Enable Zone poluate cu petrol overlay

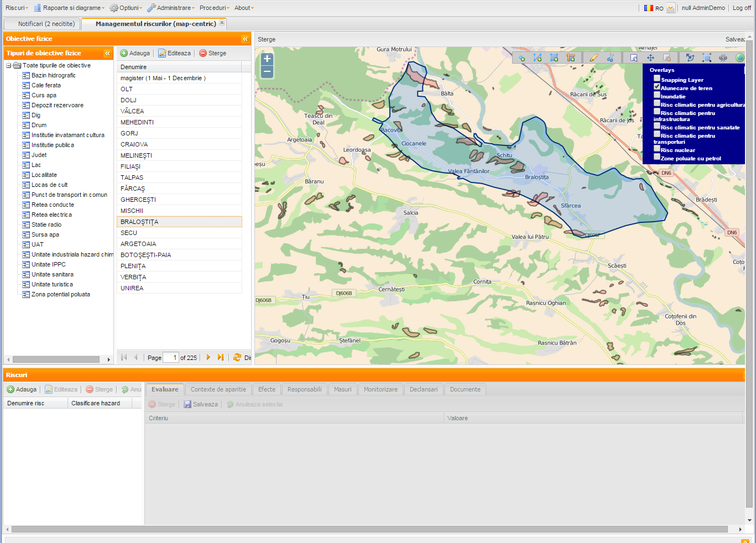tap(657, 157)
